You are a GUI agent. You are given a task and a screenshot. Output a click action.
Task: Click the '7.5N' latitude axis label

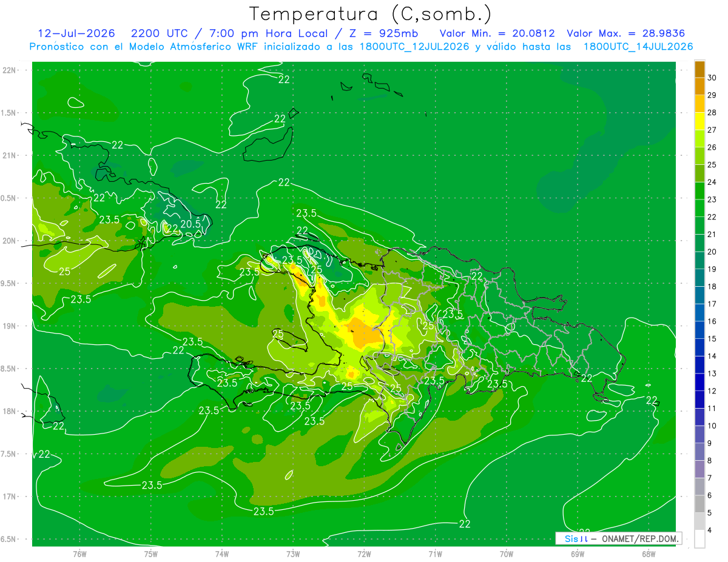click(9, 454)
